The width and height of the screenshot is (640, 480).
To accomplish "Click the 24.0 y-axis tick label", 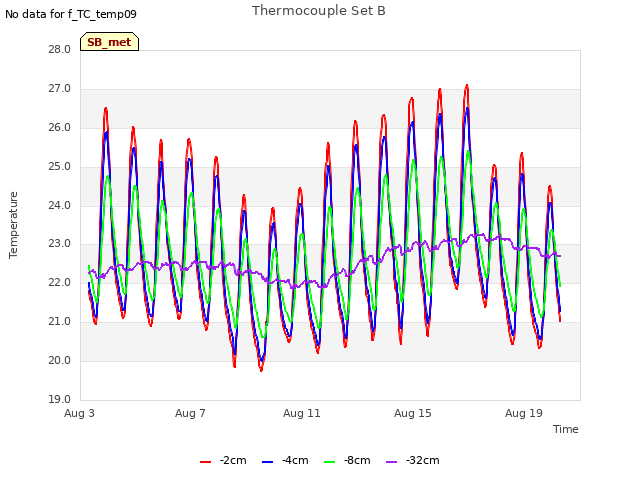I will (x=60, y=205).
